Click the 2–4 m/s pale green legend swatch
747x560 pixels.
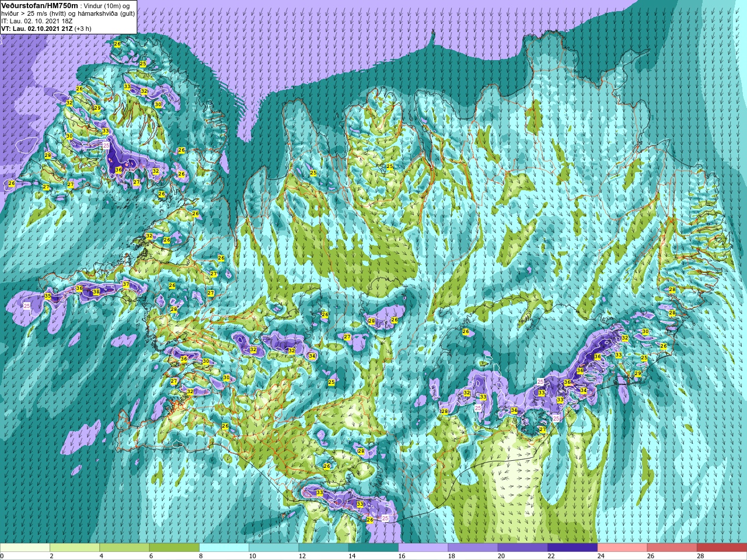click(75, 548)
